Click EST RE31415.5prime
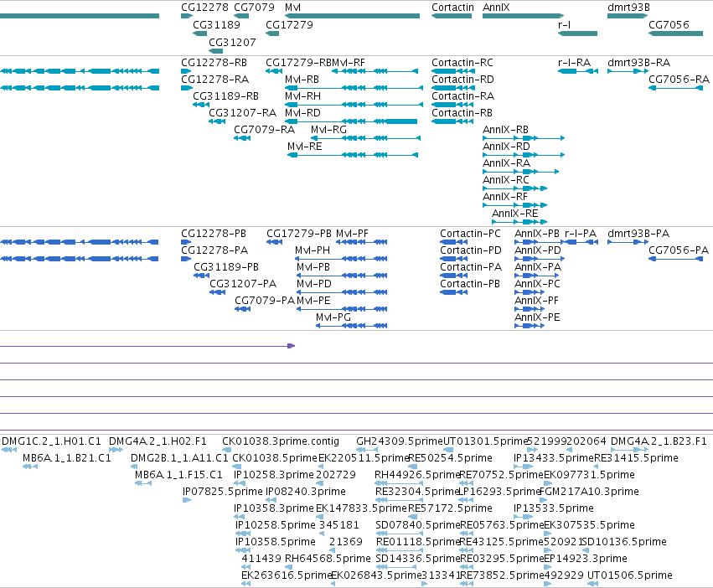 [x=597, y=467]
